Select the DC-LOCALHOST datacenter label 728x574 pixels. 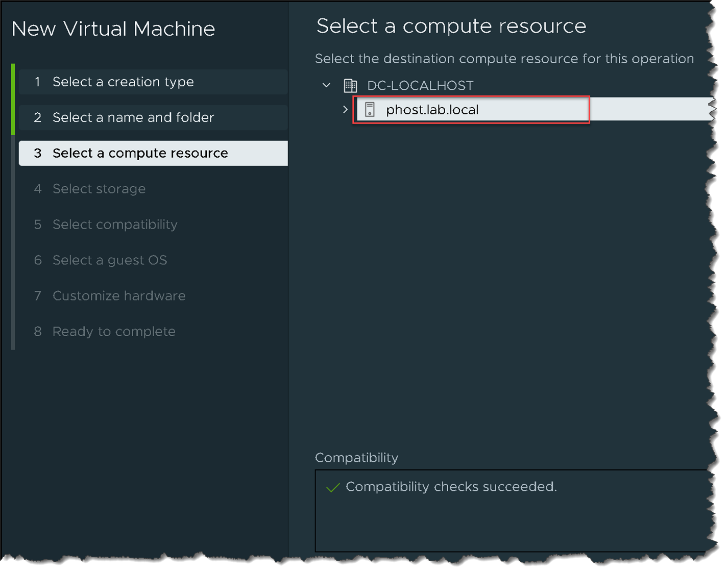pos(420,85)
